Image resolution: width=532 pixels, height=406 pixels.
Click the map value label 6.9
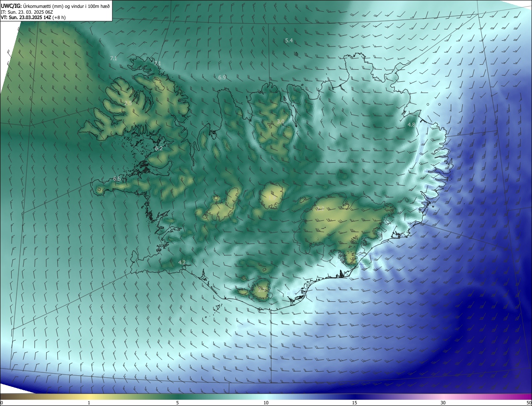click(222, 77)
